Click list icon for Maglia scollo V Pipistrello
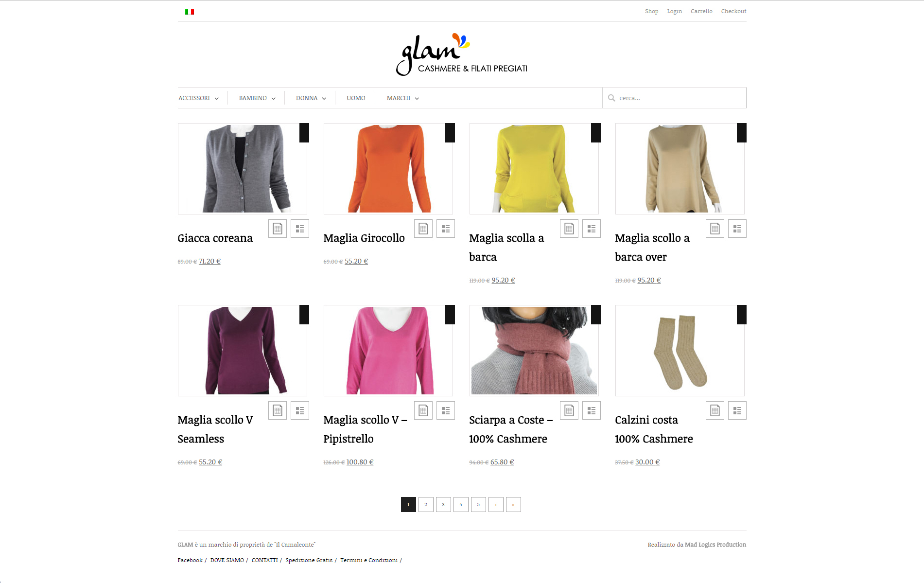Viewport: 924px width, 585px height. point(446,410)
